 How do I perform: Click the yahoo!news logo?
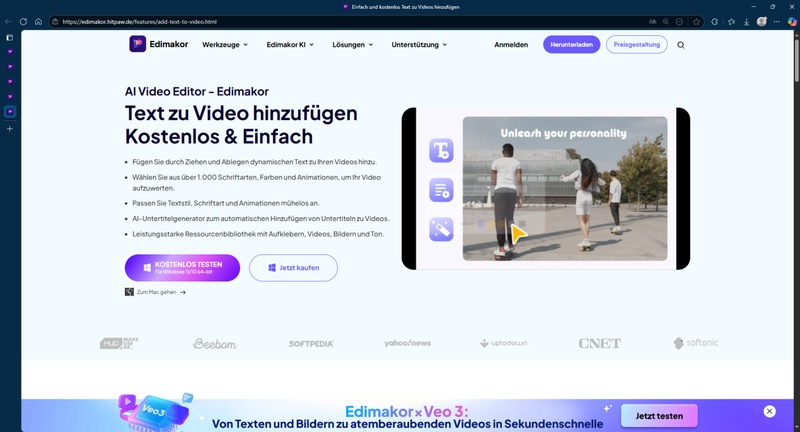coord(407,343)
